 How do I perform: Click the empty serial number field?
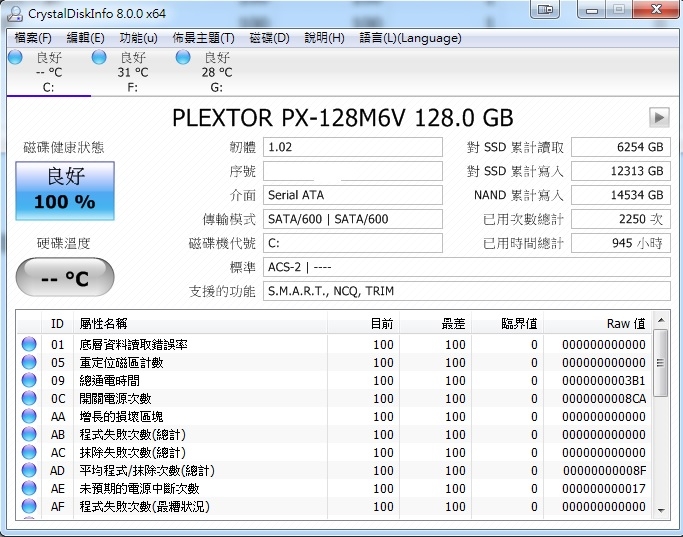click(353, 171)
